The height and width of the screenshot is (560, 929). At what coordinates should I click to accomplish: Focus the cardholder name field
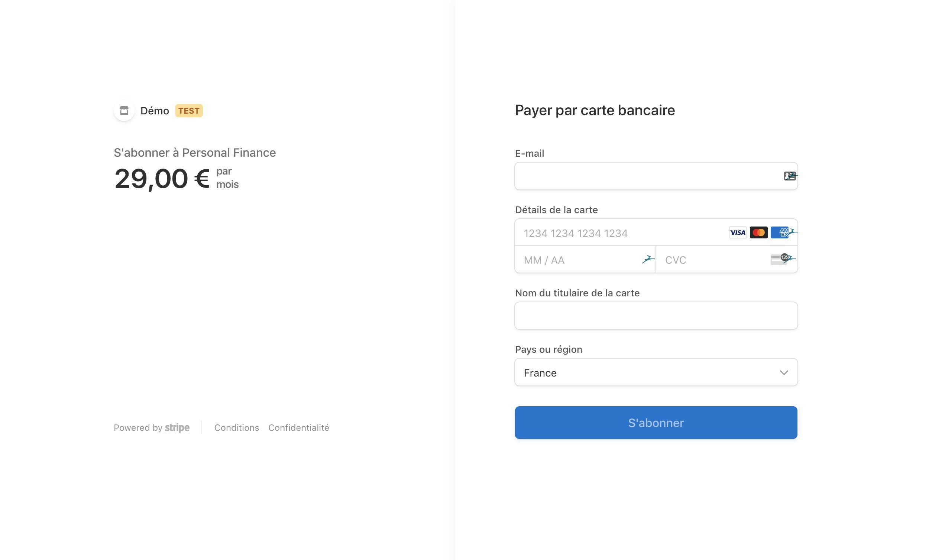(656, 315)
